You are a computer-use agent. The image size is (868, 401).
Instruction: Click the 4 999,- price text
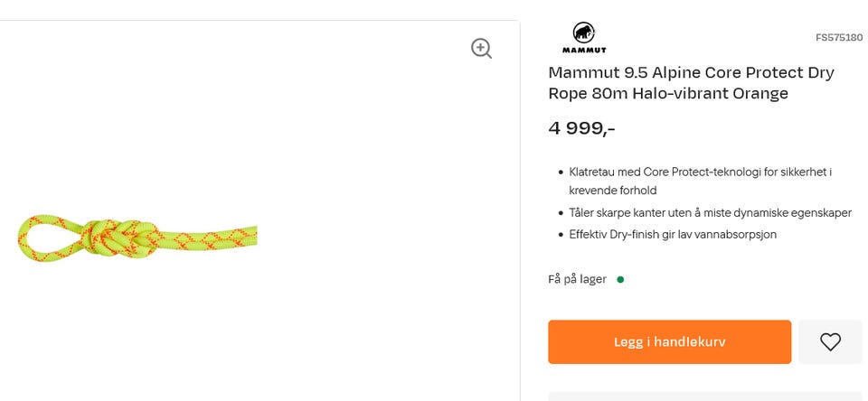581,128
